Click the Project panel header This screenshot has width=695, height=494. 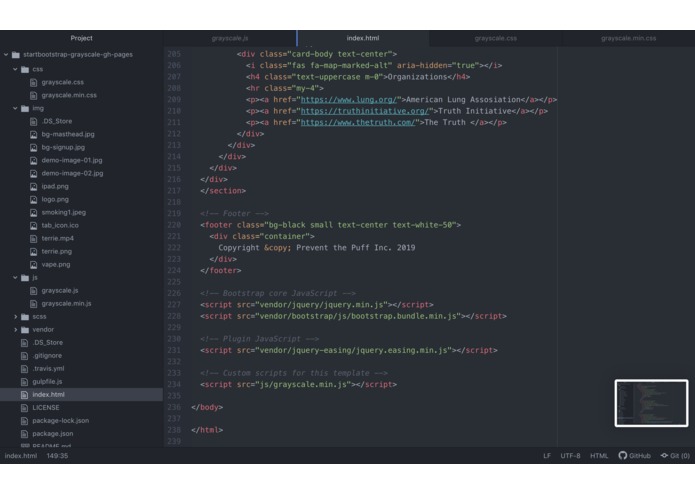tap(82, 38)
